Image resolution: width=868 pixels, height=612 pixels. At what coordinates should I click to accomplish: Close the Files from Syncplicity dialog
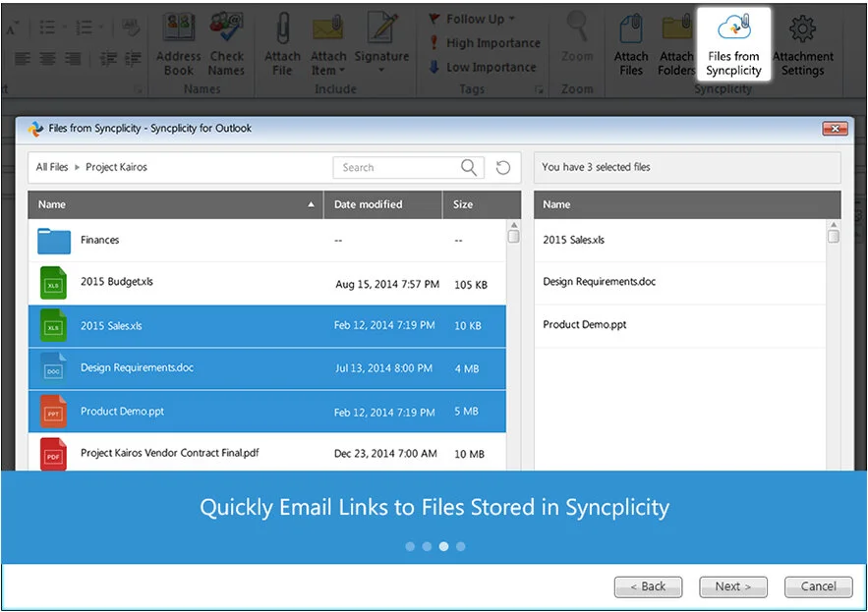tap(835, 129)
